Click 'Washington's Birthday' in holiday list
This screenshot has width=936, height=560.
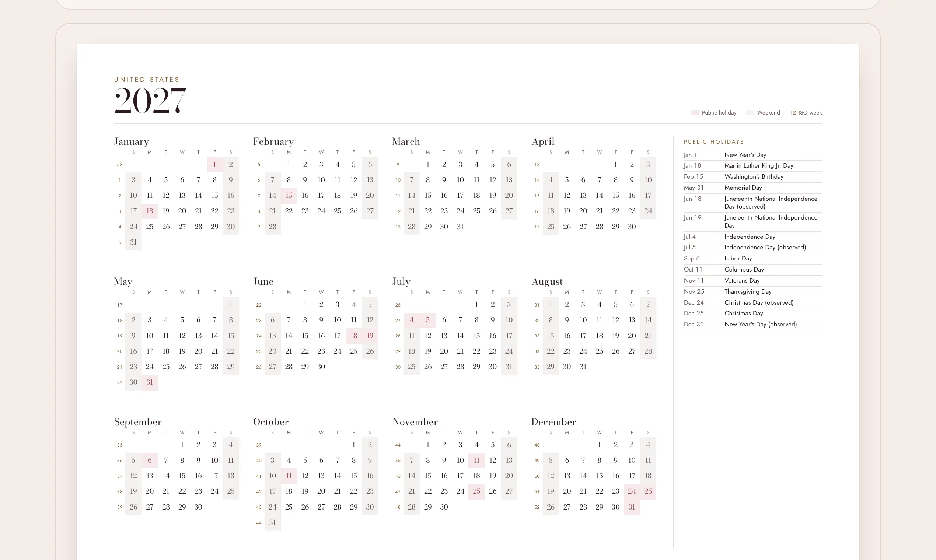[752, 176]
